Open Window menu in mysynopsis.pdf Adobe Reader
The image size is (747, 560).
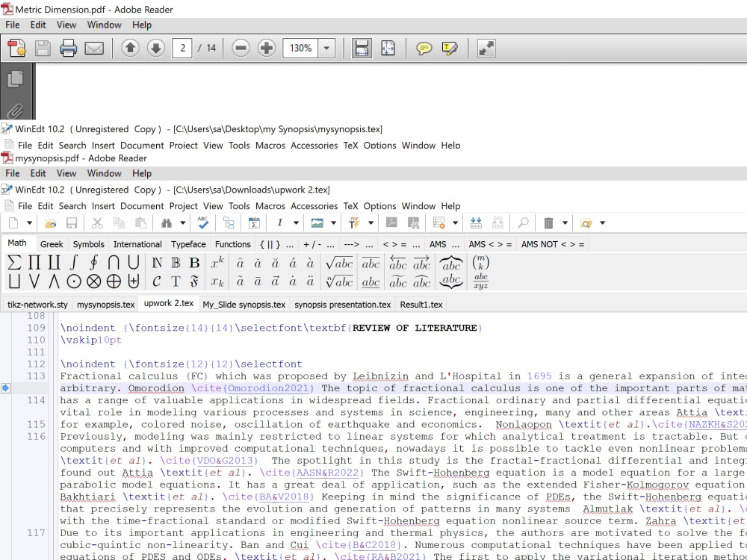pyautogui.click(x=104, y=173)
